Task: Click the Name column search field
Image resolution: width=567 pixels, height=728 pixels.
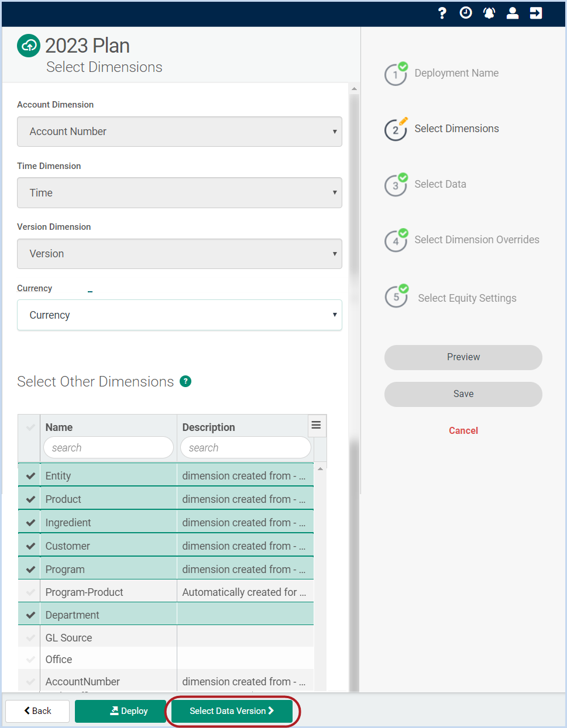Action: 109,448
